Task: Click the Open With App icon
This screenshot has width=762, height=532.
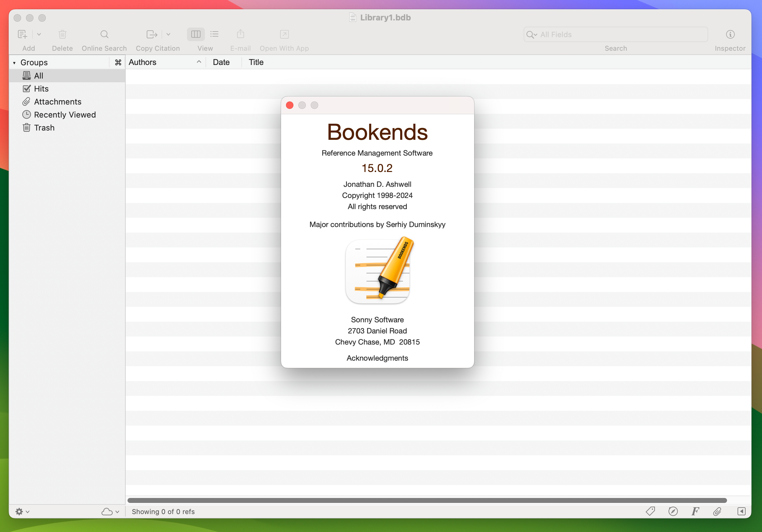Action: (284, 35)
